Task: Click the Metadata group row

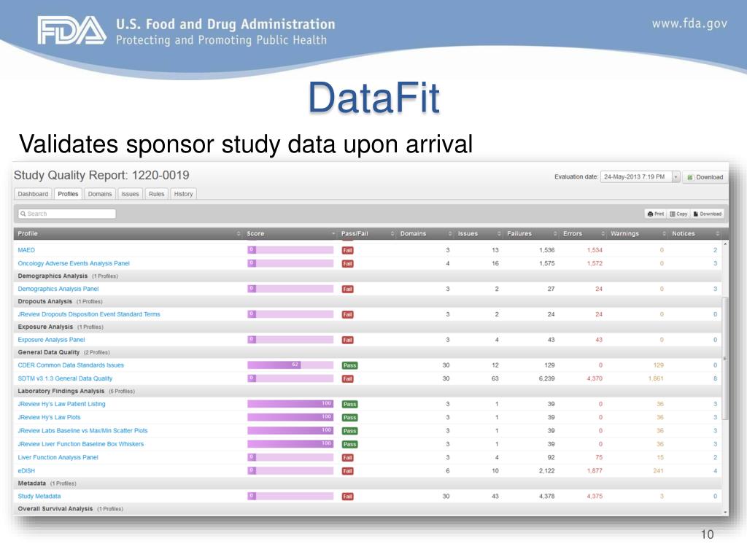Action: coord(368,483)
